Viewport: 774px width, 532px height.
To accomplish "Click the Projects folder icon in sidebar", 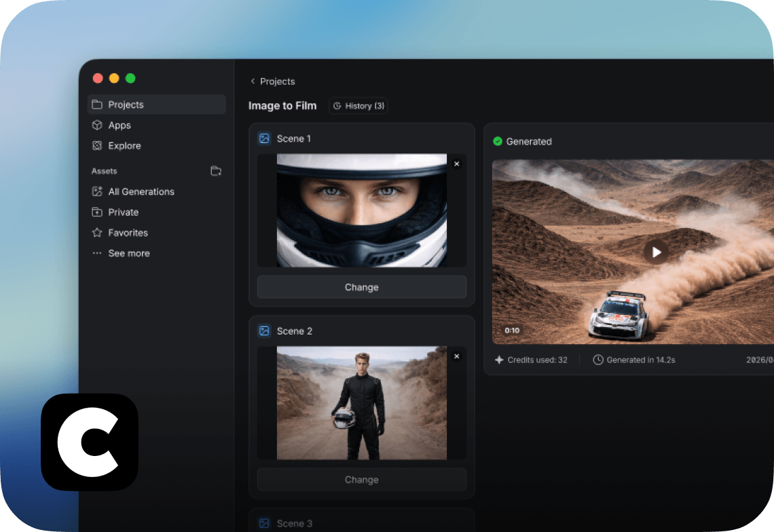I will 97,104.
